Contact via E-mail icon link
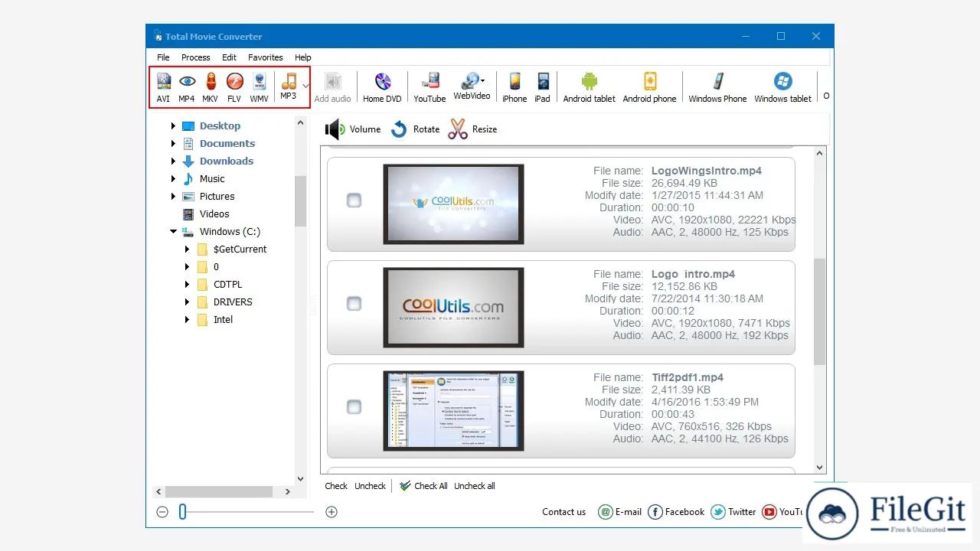The height and width of the screenshot is (551, 980). (x=620, y=512)
